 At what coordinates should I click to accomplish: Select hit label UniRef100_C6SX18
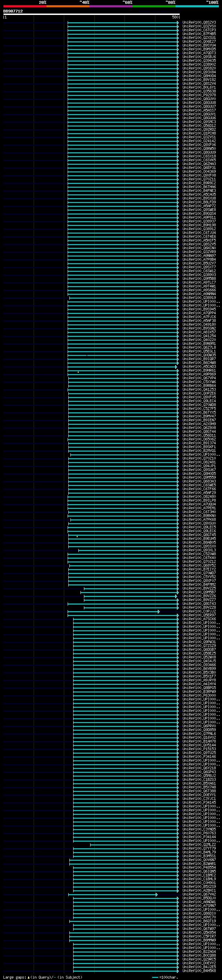click(199, 156)
